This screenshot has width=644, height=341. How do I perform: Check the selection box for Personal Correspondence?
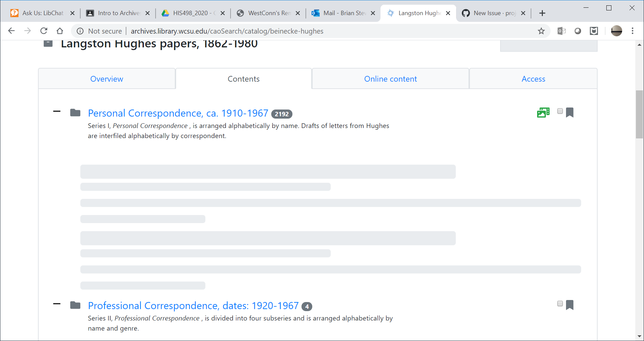pyautogui.click(x=560, y=111)
